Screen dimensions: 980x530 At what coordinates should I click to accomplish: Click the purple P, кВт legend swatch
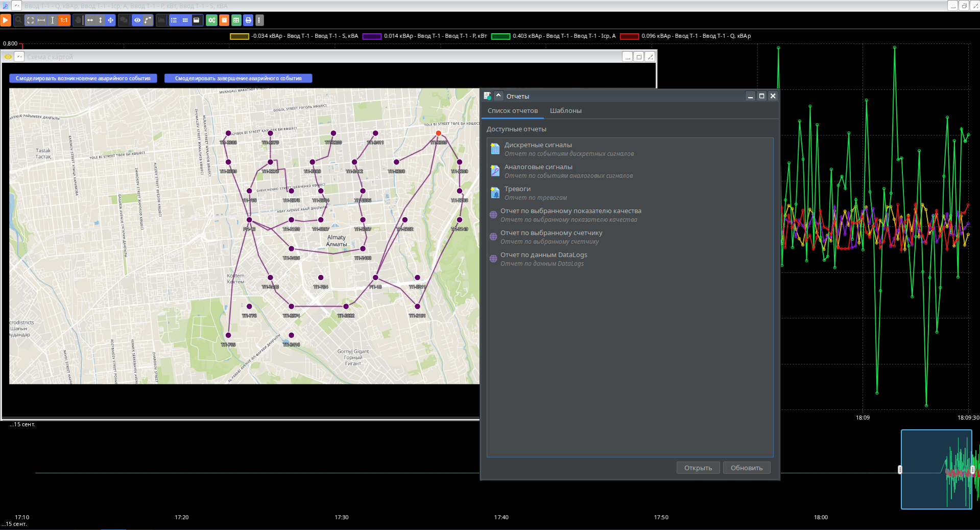pyautogui.click(x=372, y=36)
